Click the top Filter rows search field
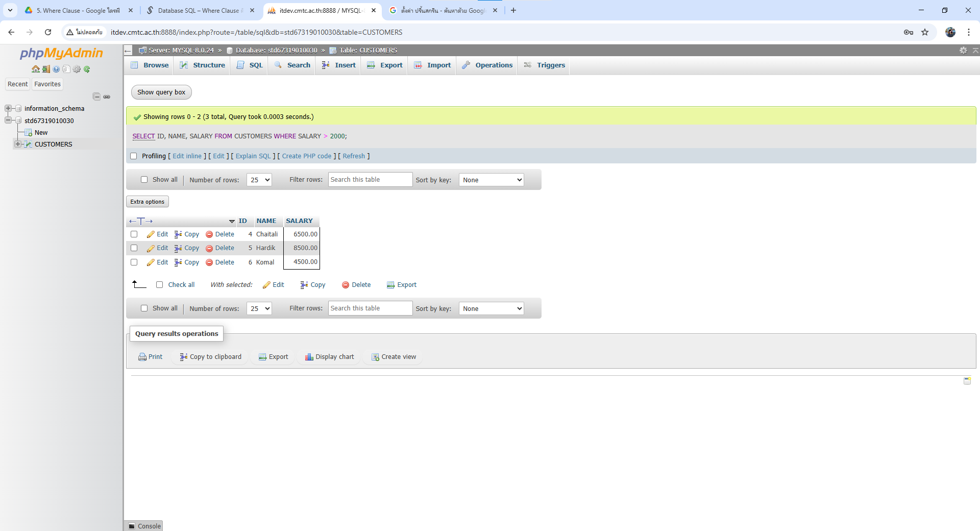 click(x=370, y=180)
